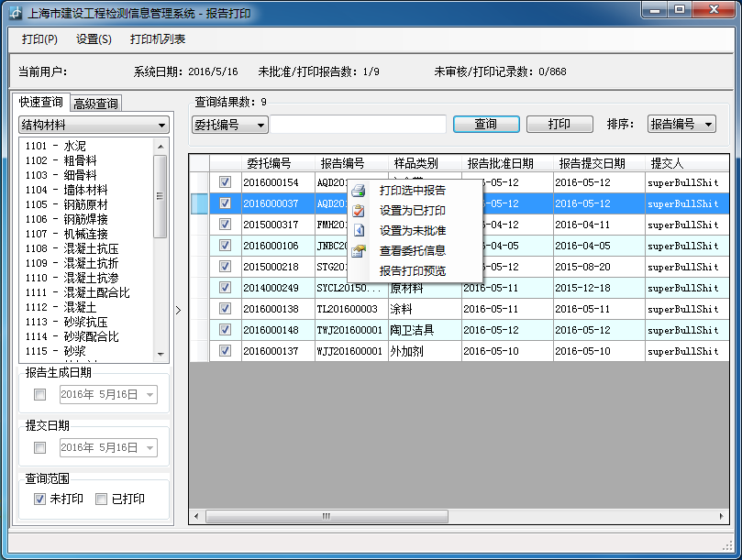Click the 设置为未批准 document icon

click(360, 231)
